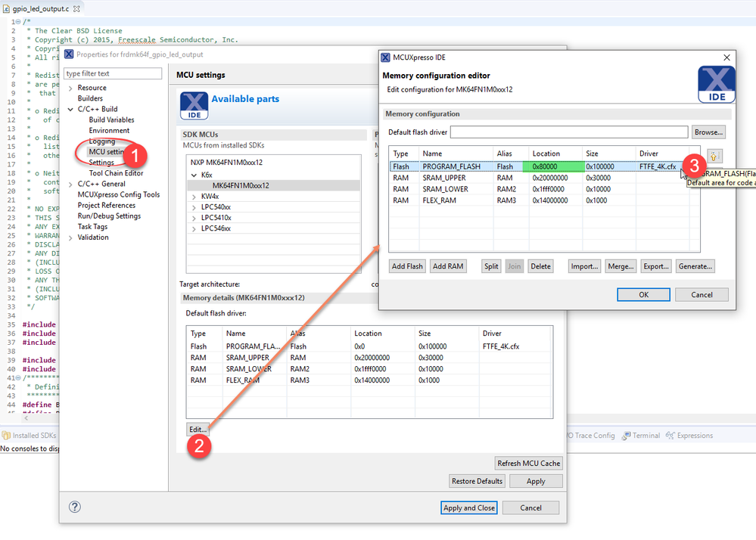Click Import memory configuration button
Viewport: 756px width, 540px height.
coord(584,266)
